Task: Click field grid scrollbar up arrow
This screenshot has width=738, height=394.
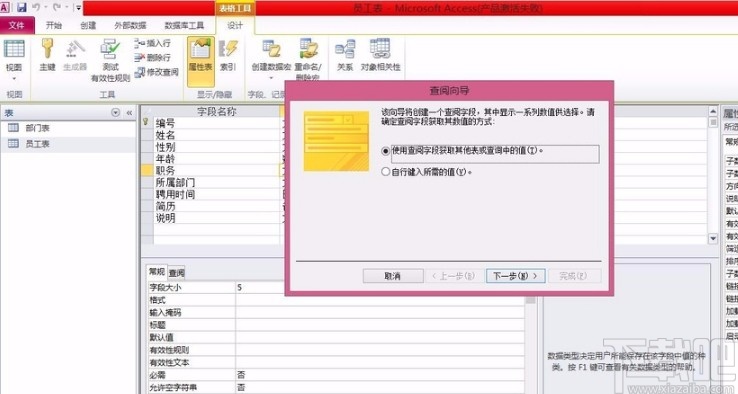Action: click(713, 112)
